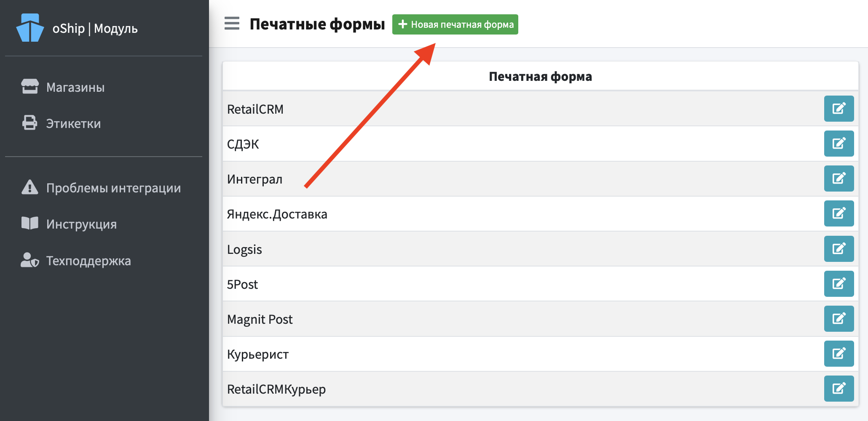Edit the RetailCRMКурьер print form
Viewport: 868px width, 421px height.
pos(839,389)
